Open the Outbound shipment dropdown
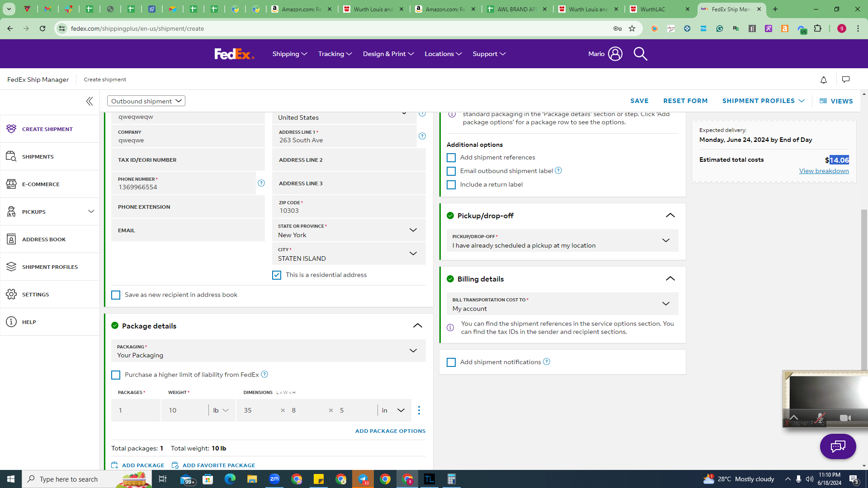 146,101
